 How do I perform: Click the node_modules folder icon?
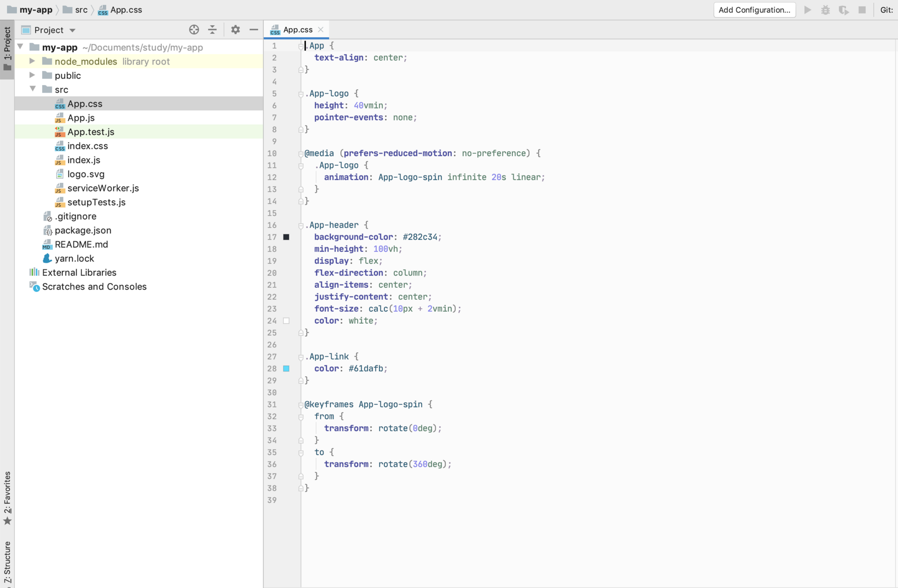click(x=47, y=61)
